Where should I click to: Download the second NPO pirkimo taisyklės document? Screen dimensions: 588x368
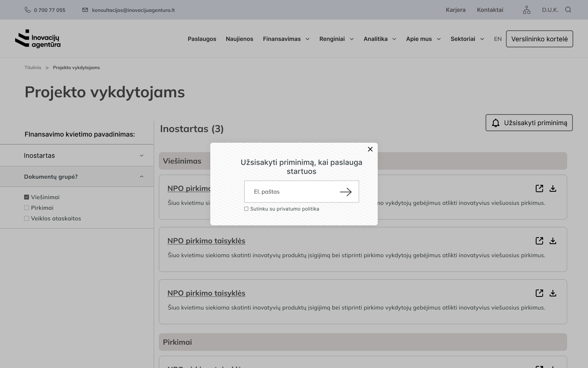click(552, 241)
